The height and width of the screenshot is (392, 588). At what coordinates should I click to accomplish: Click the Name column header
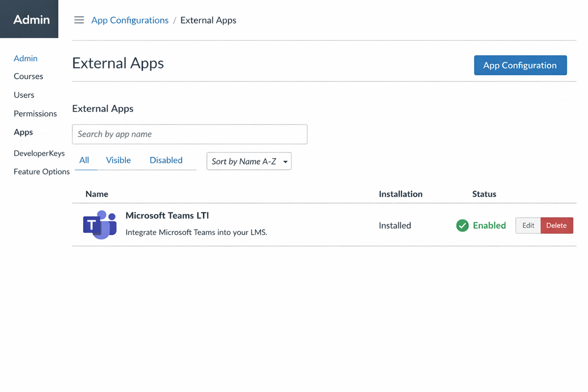(97, 194)
